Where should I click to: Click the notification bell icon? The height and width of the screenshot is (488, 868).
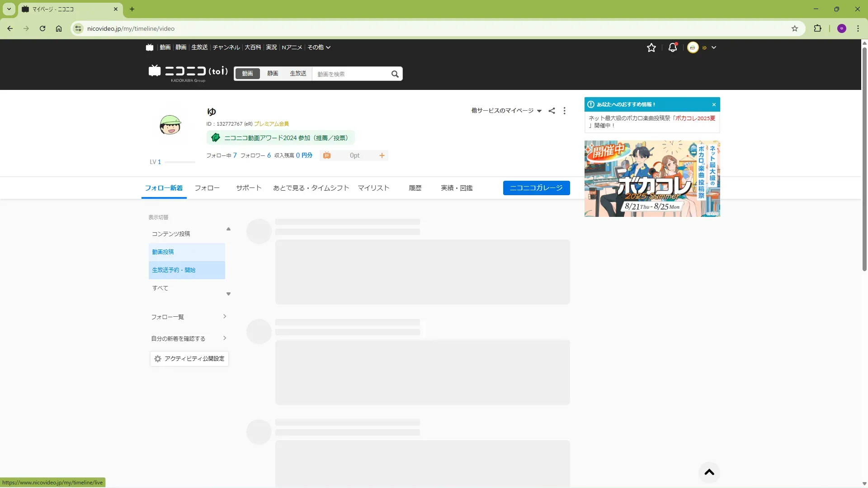[x=672, y=47]
